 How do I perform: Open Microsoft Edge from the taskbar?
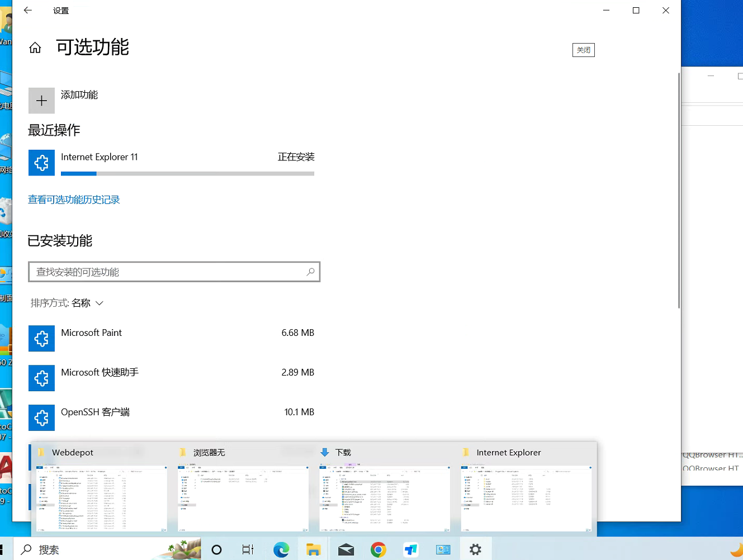pos(281,549)
